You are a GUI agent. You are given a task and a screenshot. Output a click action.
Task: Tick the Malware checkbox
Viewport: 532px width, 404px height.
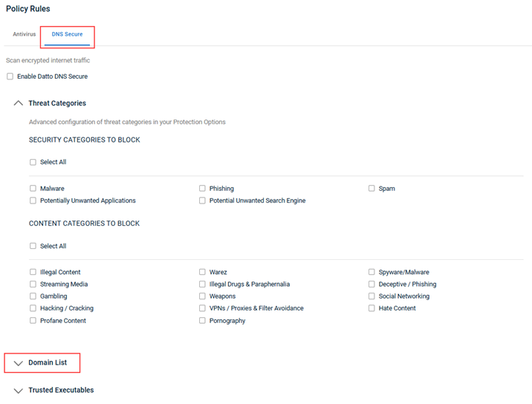click(x=33, y=189)
